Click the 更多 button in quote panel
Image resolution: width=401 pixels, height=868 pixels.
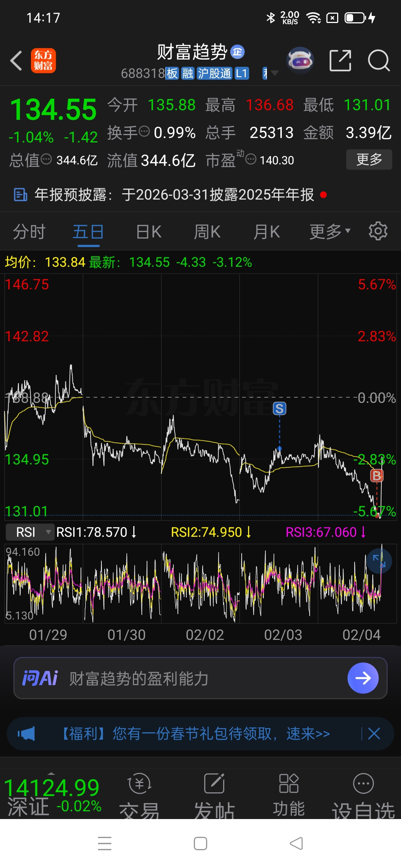pyautogui.click(x=369, y=160)
